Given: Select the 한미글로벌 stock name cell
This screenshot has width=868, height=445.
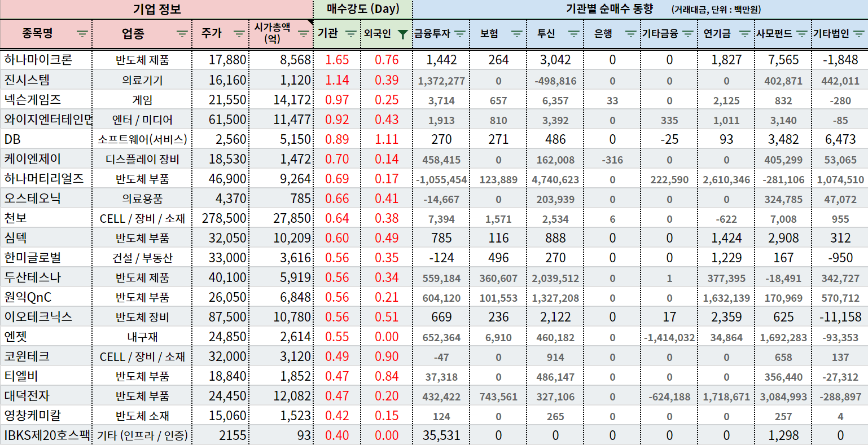Looking at the screenshot, I should (46, 257).
